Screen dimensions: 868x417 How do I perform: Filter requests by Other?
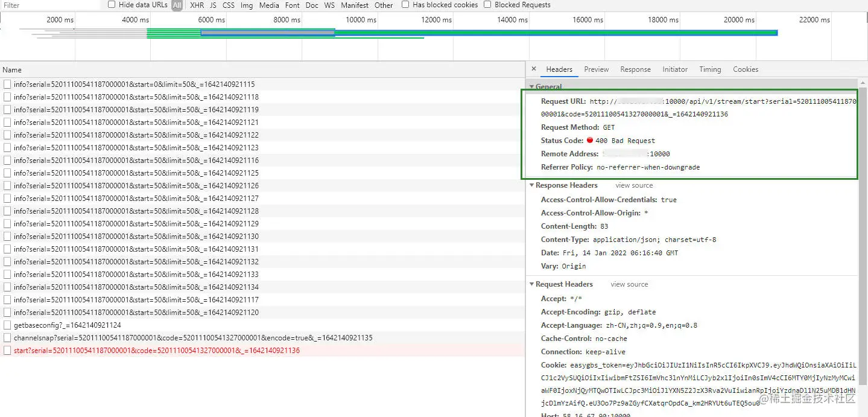[x=384, y=5]
